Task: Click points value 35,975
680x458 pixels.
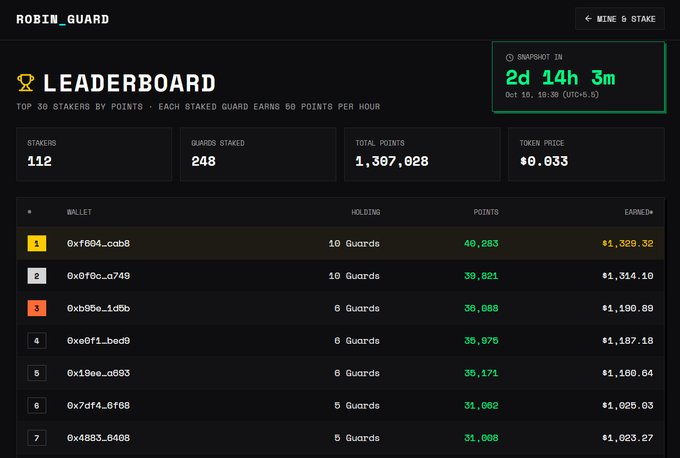Action: pyautogui.click(x=481, y=341)
